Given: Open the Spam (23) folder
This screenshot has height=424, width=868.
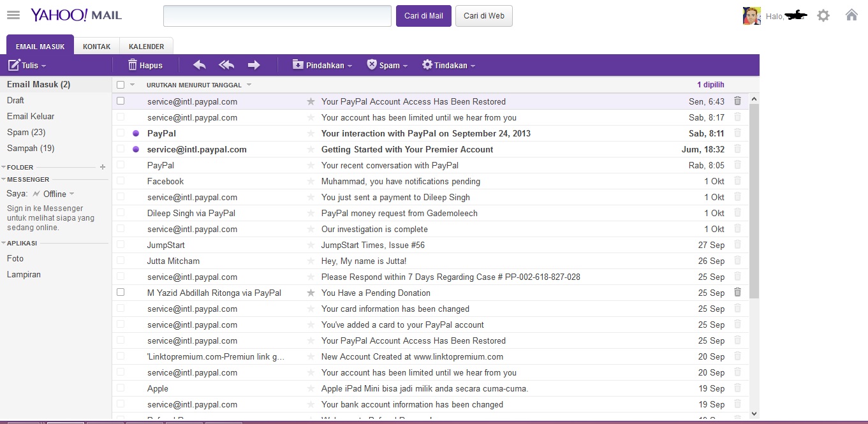Looking at the screenshot, I should pos(26,132).
